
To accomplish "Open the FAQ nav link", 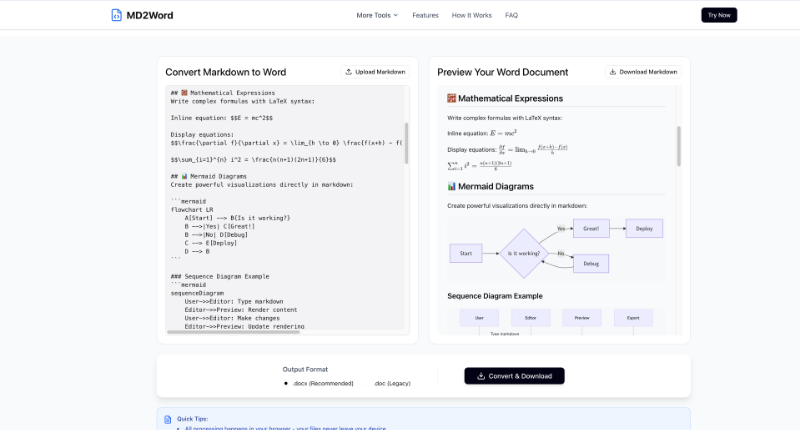I will (x=511, y=15).
